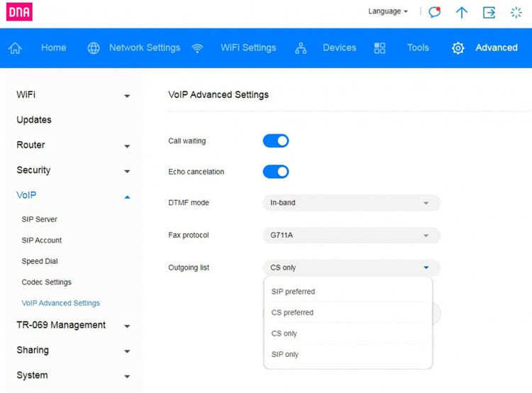This screenshot has height=393, width=532.
Task: Click the Sharing sidebar label
Action: [33, 350]
